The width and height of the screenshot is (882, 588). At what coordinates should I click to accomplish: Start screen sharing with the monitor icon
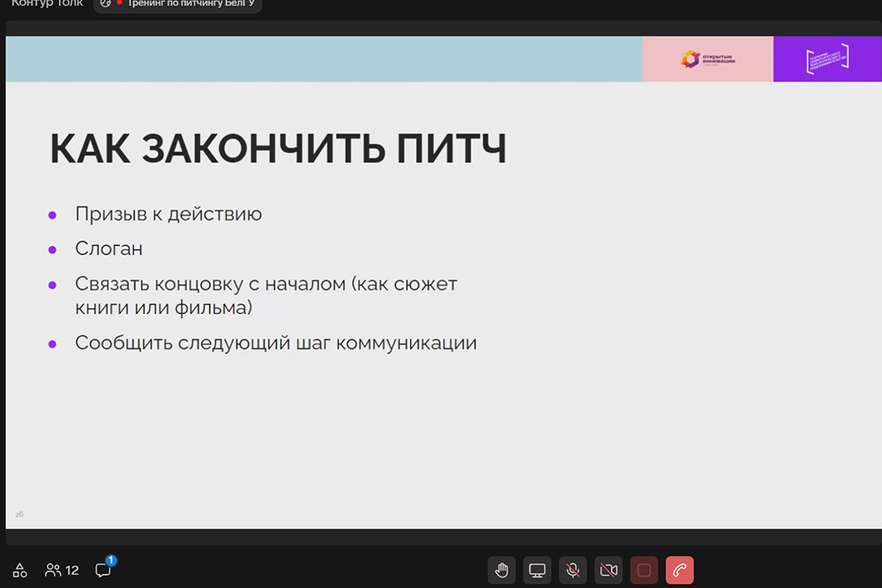pyautogui.click(x=537, y=570)
